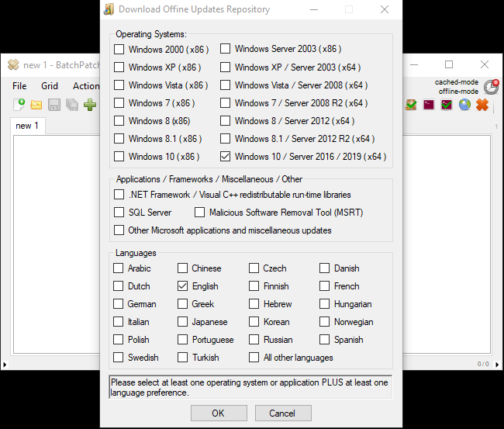The height and width of the screenshot is (429, 504).
Task: Tick the Czech language checkbox
Action: coord(254,268)
